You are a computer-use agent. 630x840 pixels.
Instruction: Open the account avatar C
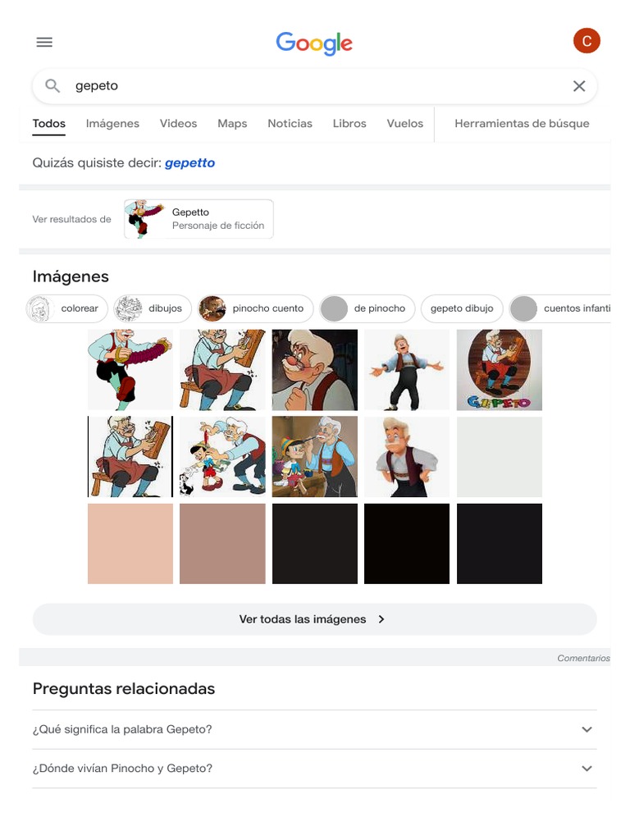pyautogui.click(x=587, y=41)
